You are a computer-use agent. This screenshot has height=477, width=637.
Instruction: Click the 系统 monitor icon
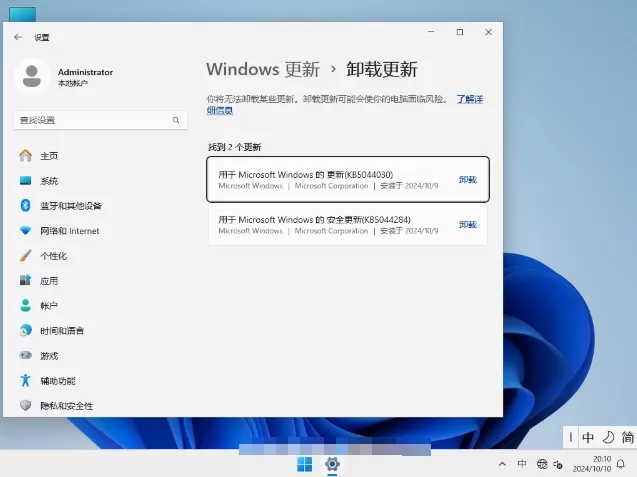click(25, 180)
